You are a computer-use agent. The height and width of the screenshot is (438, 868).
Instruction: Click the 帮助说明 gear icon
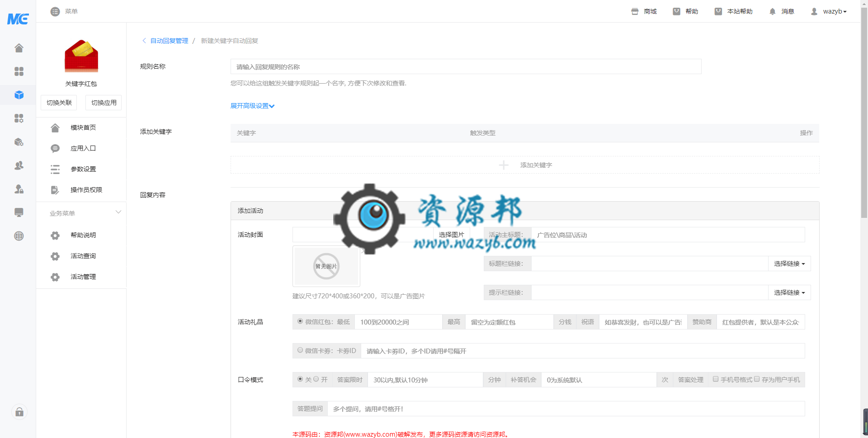click(x=55, y=235)
